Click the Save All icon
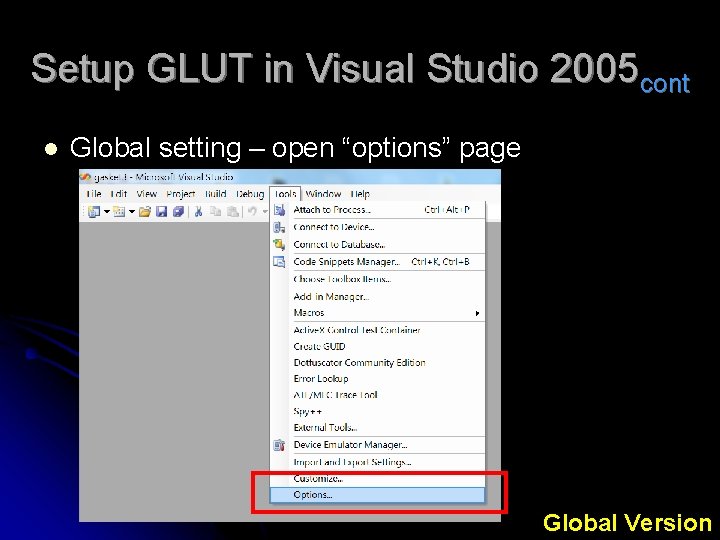Screen dimensions: 720x540 pyautogui.click(x=179, y=212)
